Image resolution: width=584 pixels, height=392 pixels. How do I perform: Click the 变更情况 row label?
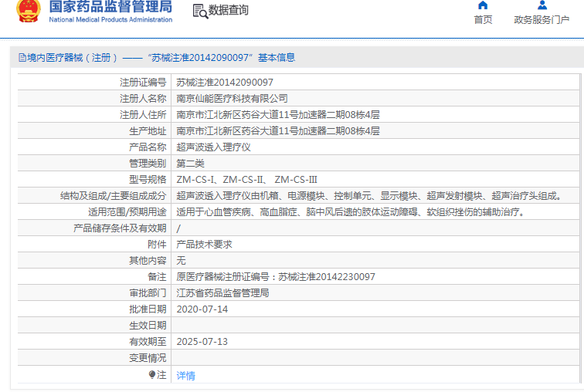(148, 358)
